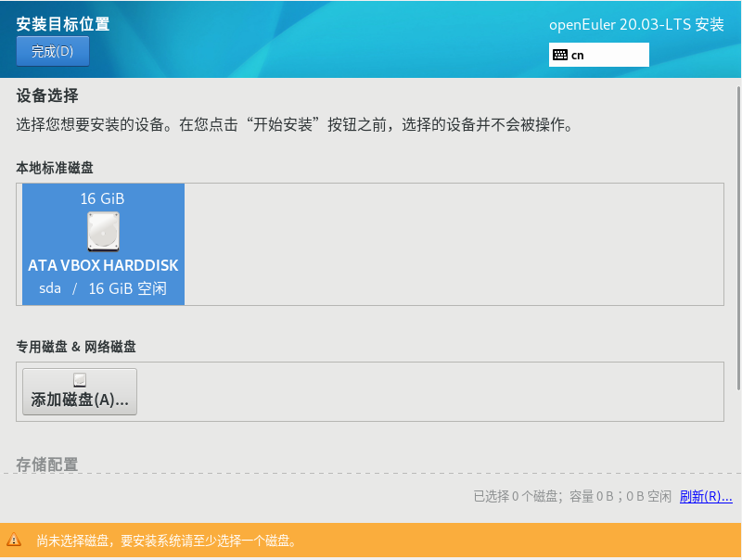The image size is (742, 560).
Task: Click the orange 尚未选择磁盘 warning message
Action: pyautogui.click(x=167, y=541)
